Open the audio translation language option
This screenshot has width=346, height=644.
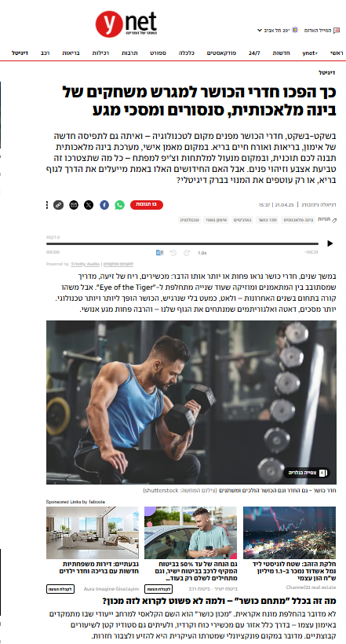pyautogui.click(x=159, y=253)
